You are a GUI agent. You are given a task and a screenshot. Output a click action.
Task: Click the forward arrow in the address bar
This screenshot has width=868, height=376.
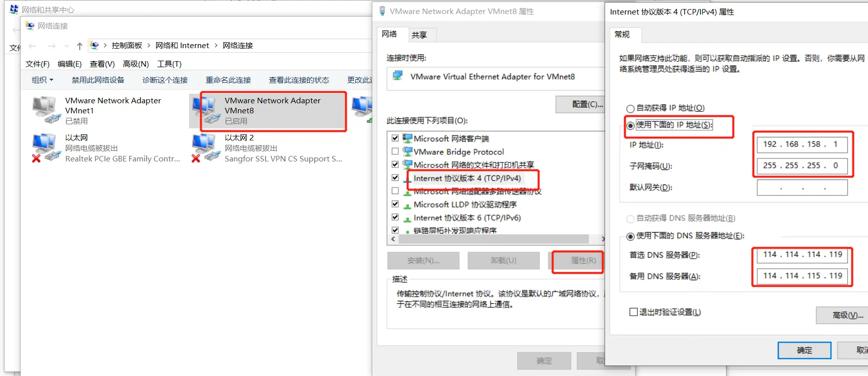click(x=52, y=46)
